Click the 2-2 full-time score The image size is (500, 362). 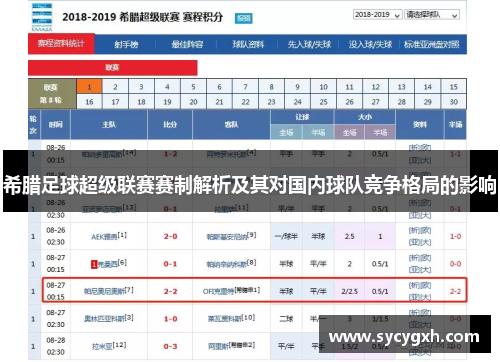pos(170,291)
